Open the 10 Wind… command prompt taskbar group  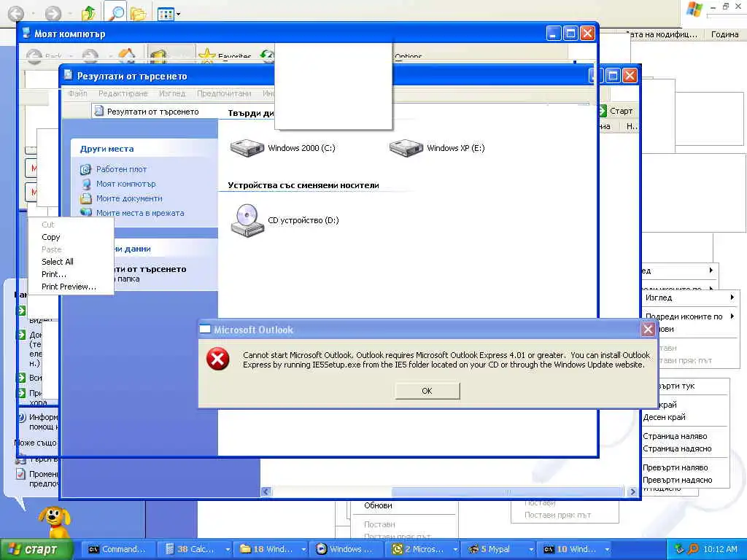pos(570,550)
